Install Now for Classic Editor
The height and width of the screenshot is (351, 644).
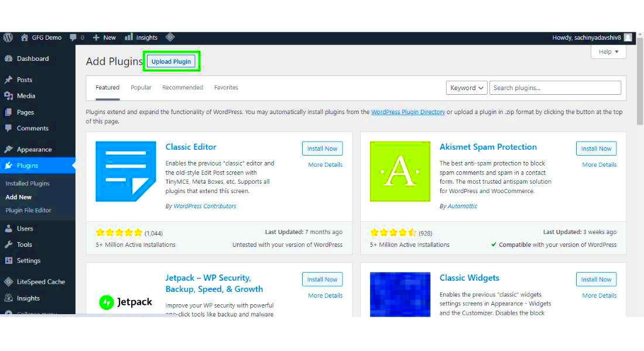[x=323, y=149]
